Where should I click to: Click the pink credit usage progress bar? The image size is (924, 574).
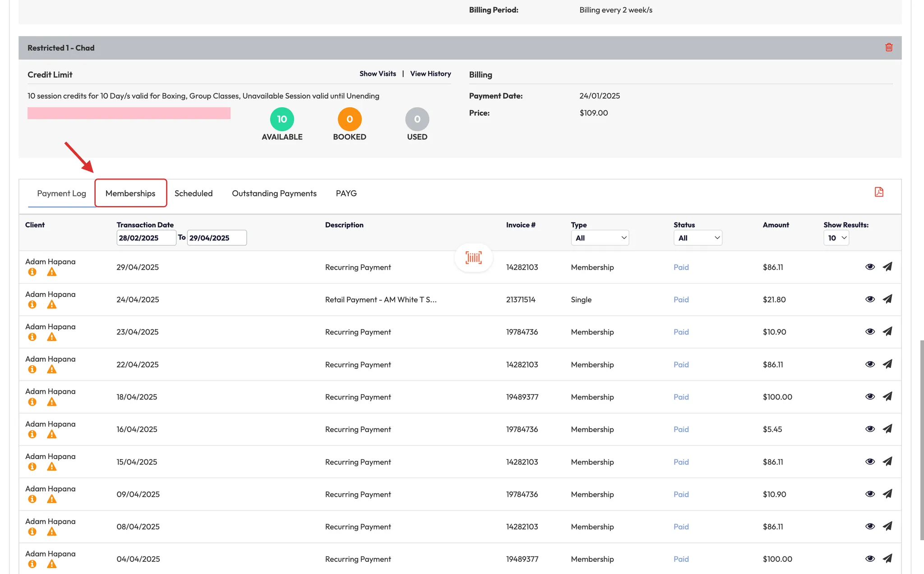point(129,113)
